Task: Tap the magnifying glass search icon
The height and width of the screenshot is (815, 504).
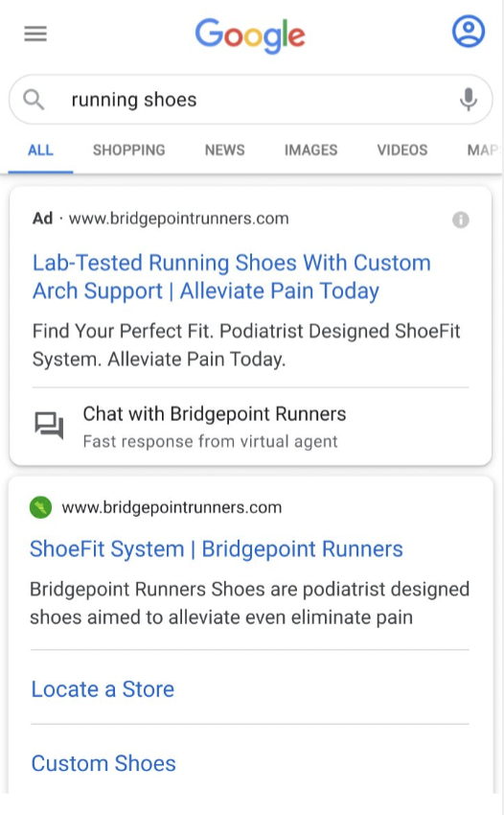Action: (34, 100)
